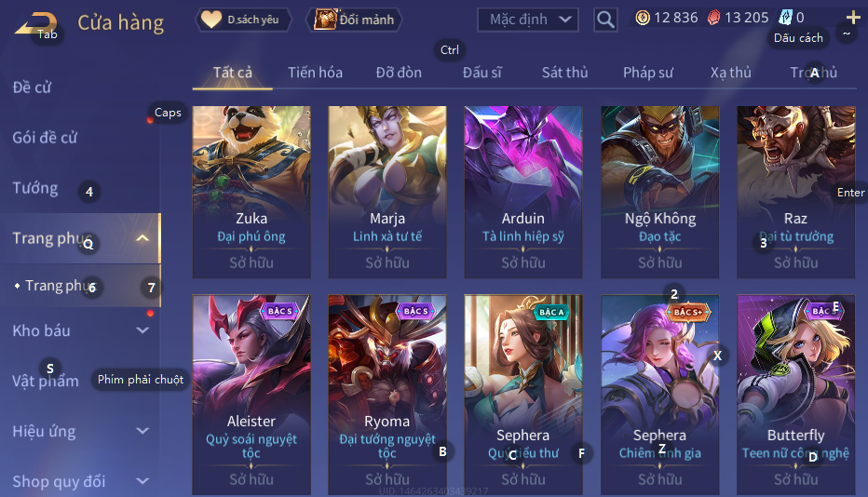Expand the Shop quy đổi section
The height and width of the screenshot is (497, 868).
pyautogui.click(x=142, y=481)
